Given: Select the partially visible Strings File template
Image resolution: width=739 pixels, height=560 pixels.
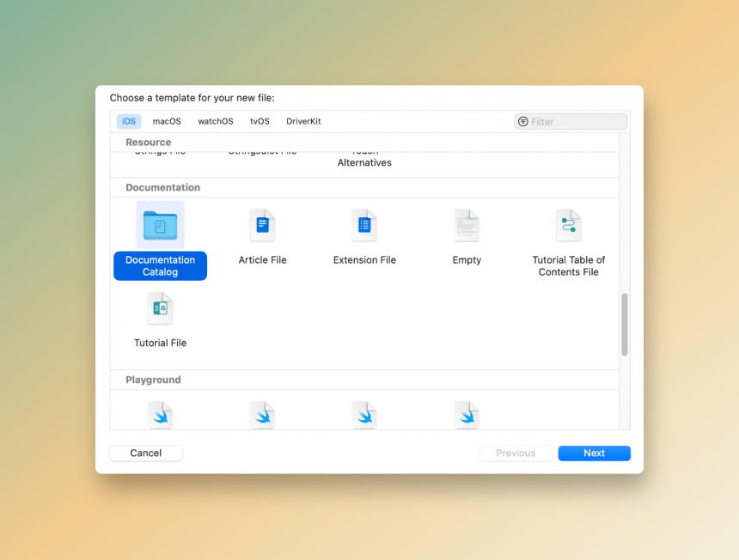Looking at the screenshot, I should [160, 151].
